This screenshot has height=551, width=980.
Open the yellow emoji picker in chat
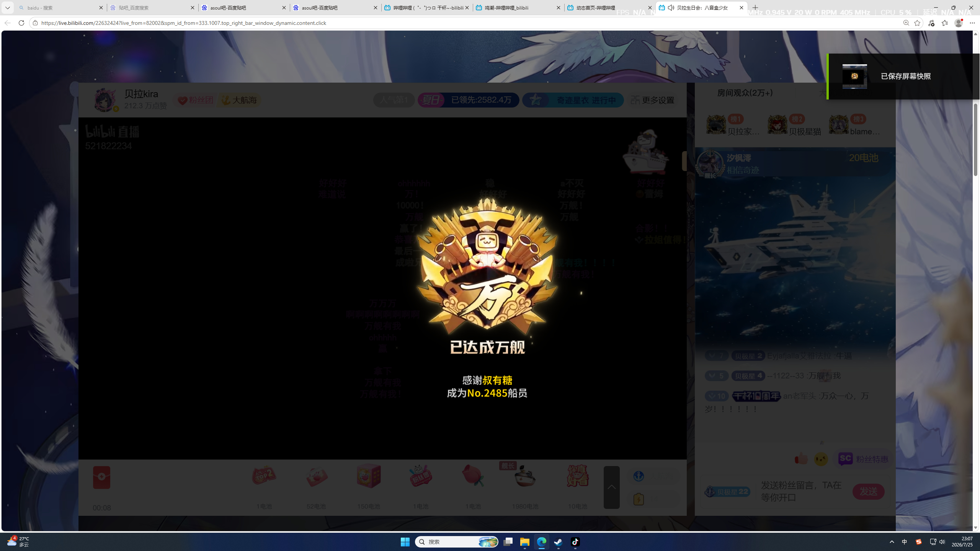click(821, 459)
